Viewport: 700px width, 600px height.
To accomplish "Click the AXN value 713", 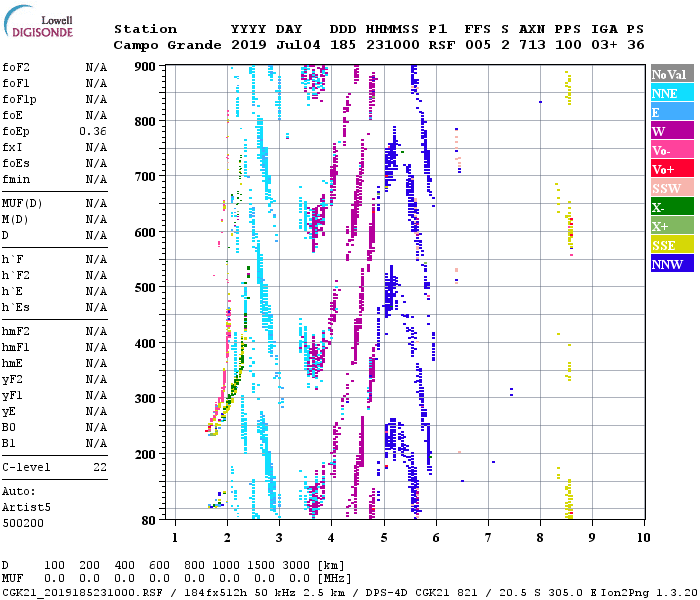I will pos(532,45).
